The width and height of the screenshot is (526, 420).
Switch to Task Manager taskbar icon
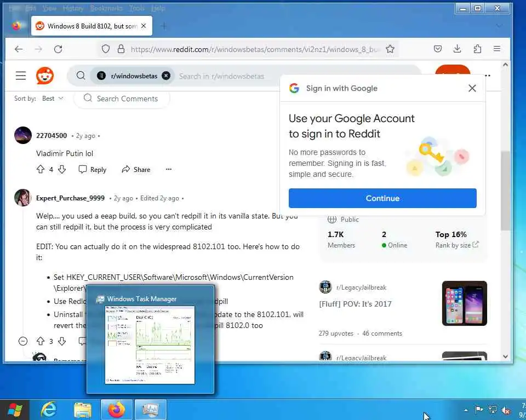pos(150,410)
